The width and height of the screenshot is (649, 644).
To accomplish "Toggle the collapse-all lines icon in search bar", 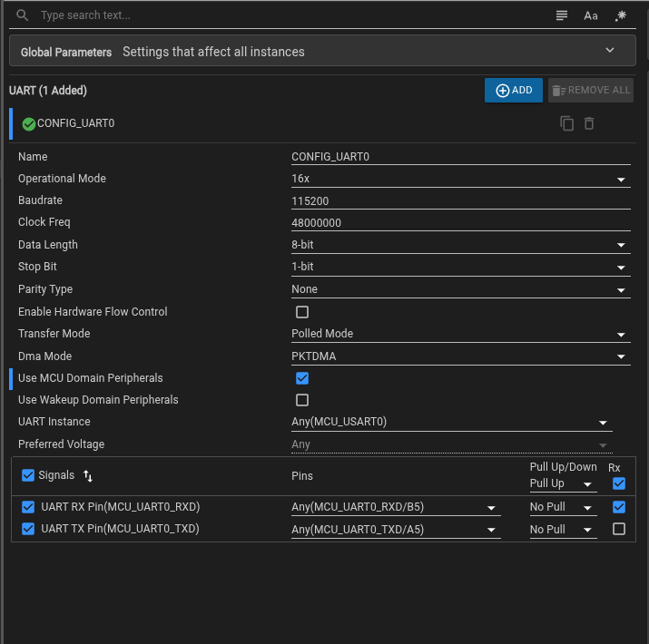I will click(x=561, y=15).
